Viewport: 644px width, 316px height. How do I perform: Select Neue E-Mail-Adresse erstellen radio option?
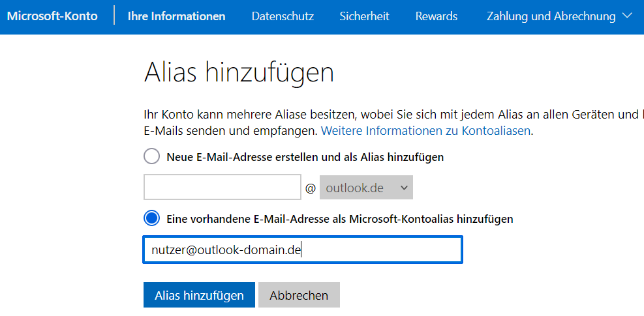click(x=151, y=156)
